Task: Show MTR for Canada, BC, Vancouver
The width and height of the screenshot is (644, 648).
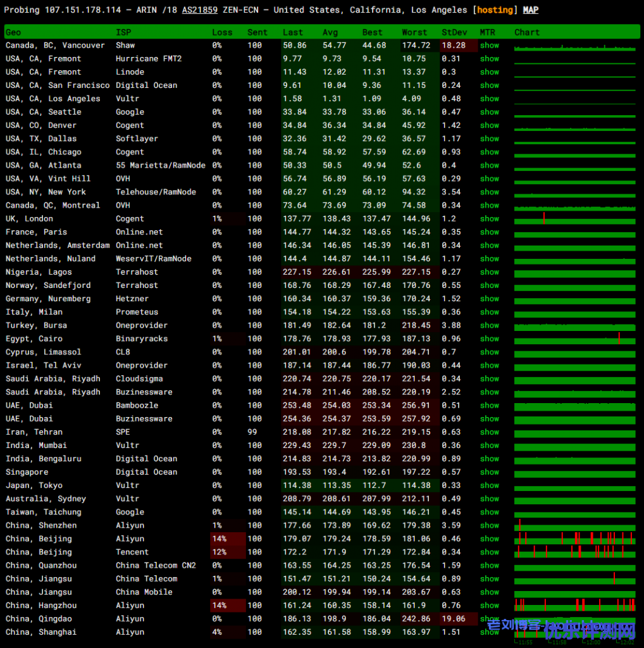Action: (489, 46)
